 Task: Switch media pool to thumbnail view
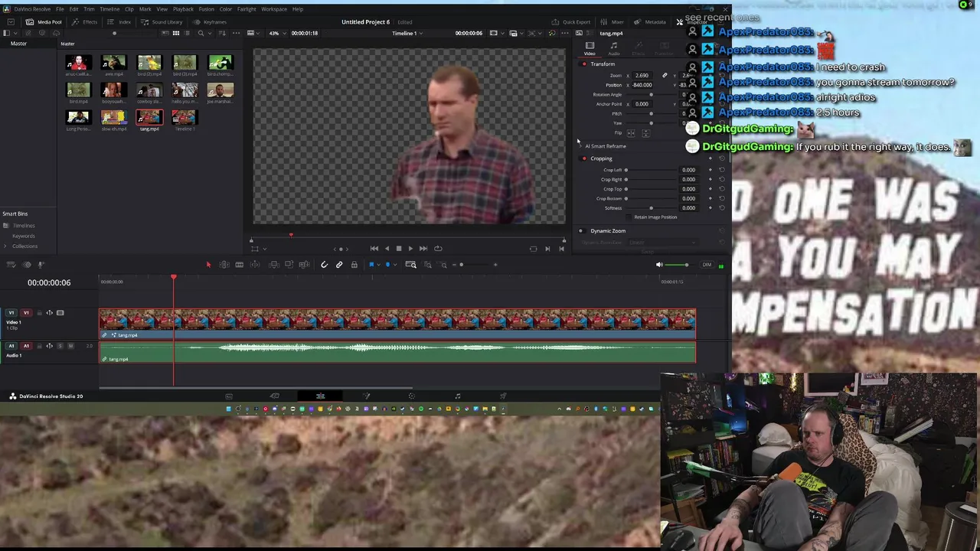click(x=175, y=34)
